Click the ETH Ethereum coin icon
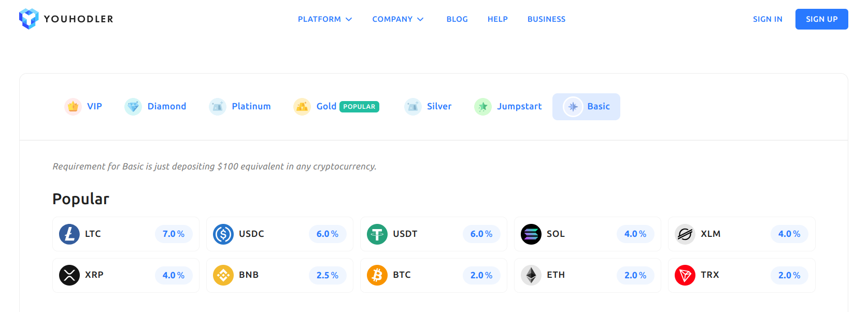 pos(531,275)
